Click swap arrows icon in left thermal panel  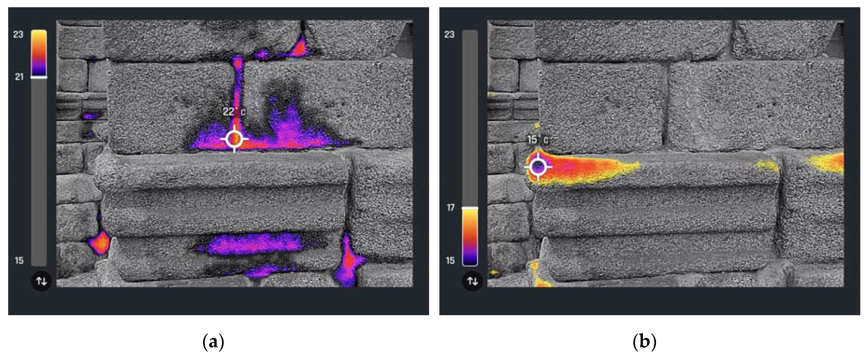pyautogui.click(x=41, y=281)
